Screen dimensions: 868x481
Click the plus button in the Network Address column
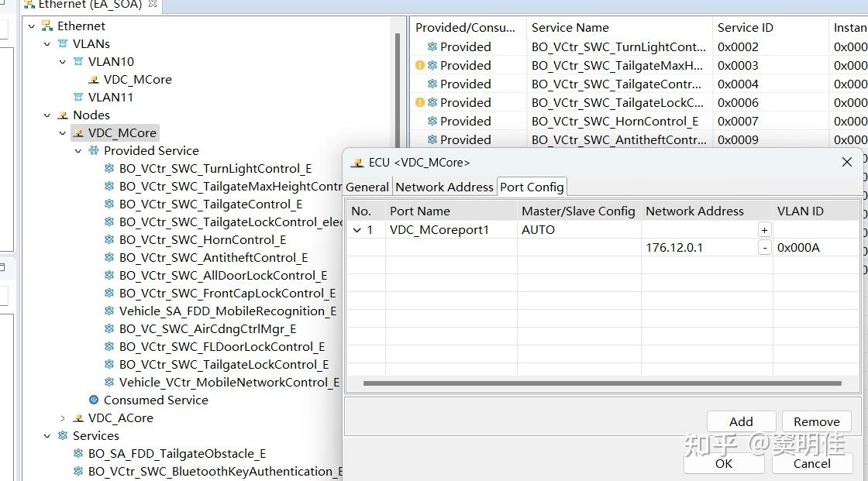764,229
